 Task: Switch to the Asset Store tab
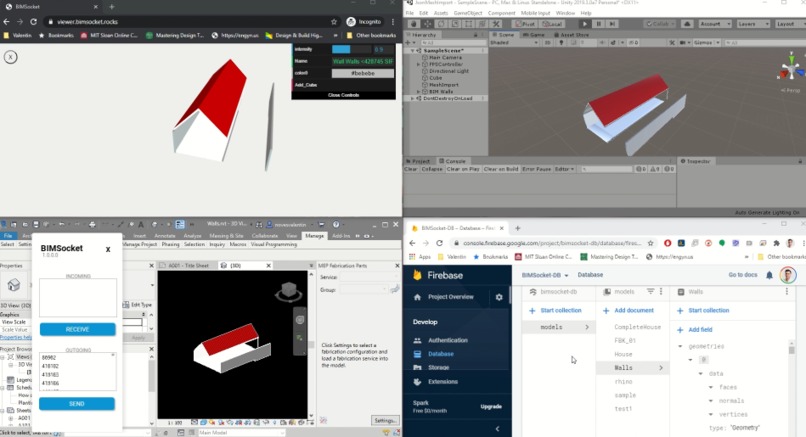coord(571,34)
